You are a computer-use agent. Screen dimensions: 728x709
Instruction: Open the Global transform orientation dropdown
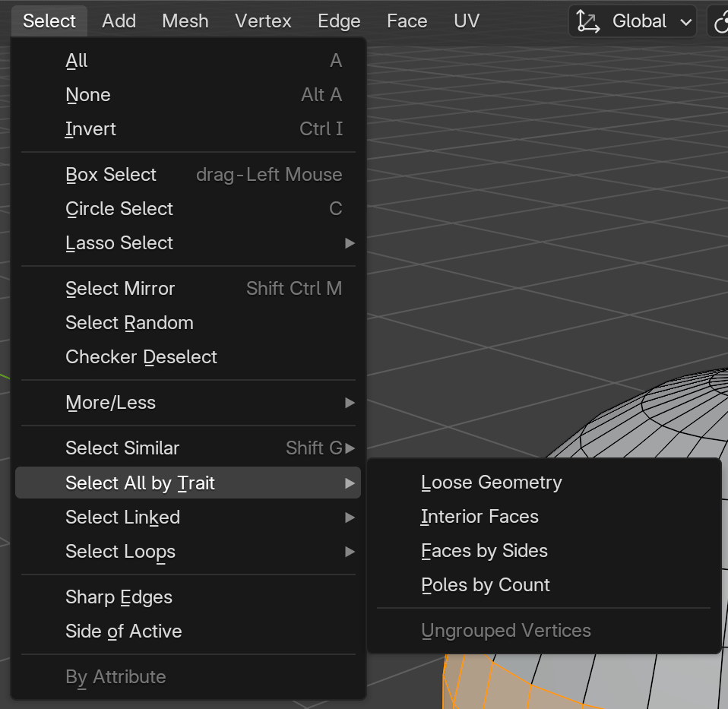coord(632,21)
